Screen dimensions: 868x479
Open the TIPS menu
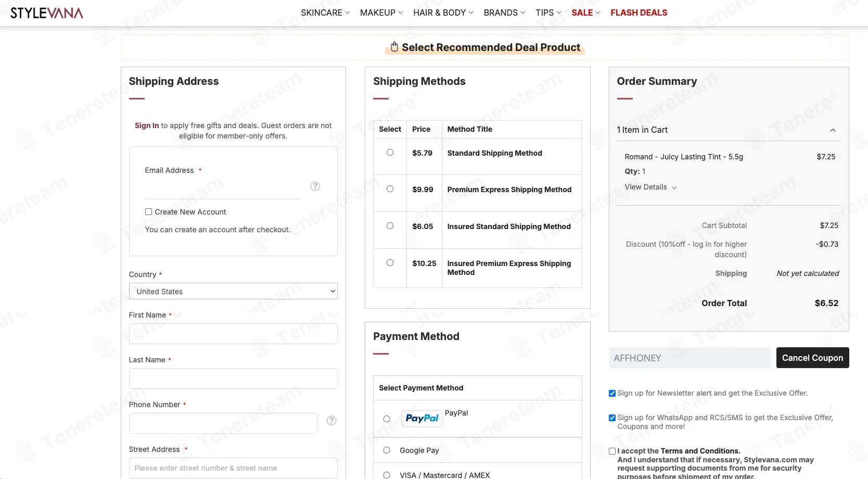point(548,12)
